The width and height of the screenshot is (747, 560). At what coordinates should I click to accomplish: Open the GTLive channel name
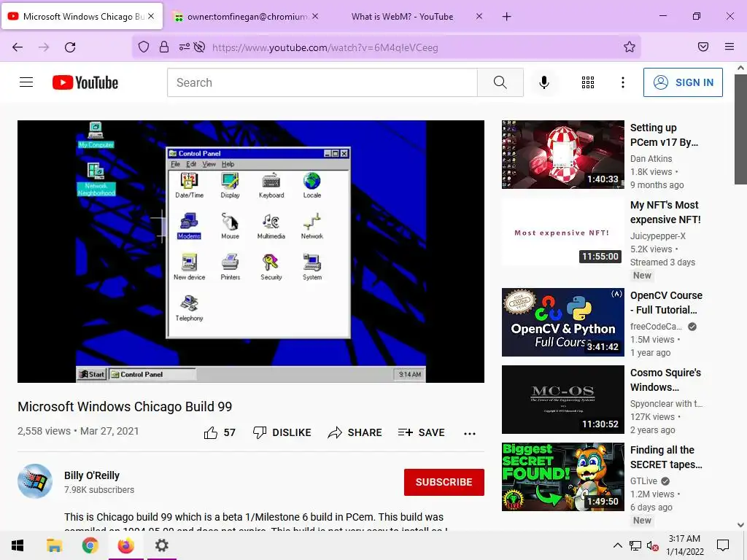(643, 481)
